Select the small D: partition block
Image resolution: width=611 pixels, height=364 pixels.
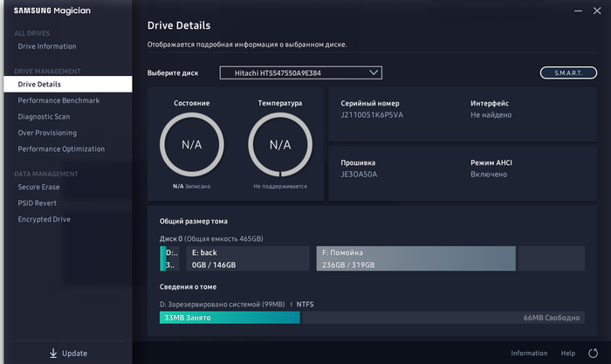click(x=169, y=258)
